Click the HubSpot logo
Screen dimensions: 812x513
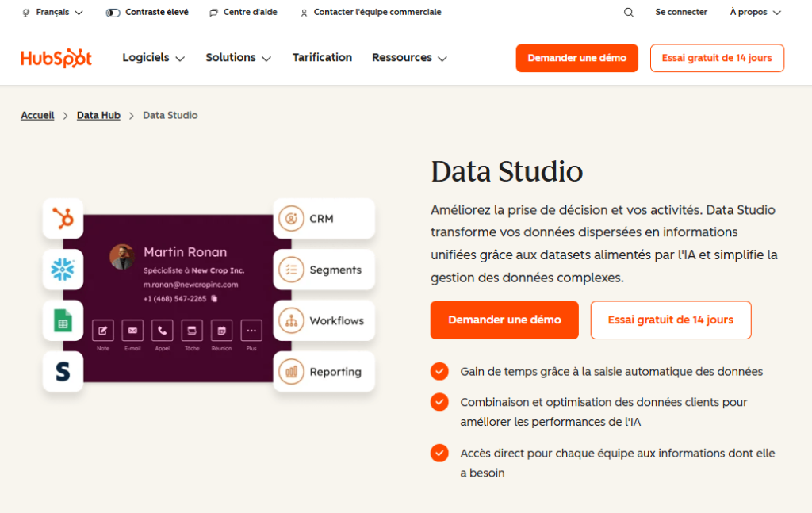click(56, 58)
